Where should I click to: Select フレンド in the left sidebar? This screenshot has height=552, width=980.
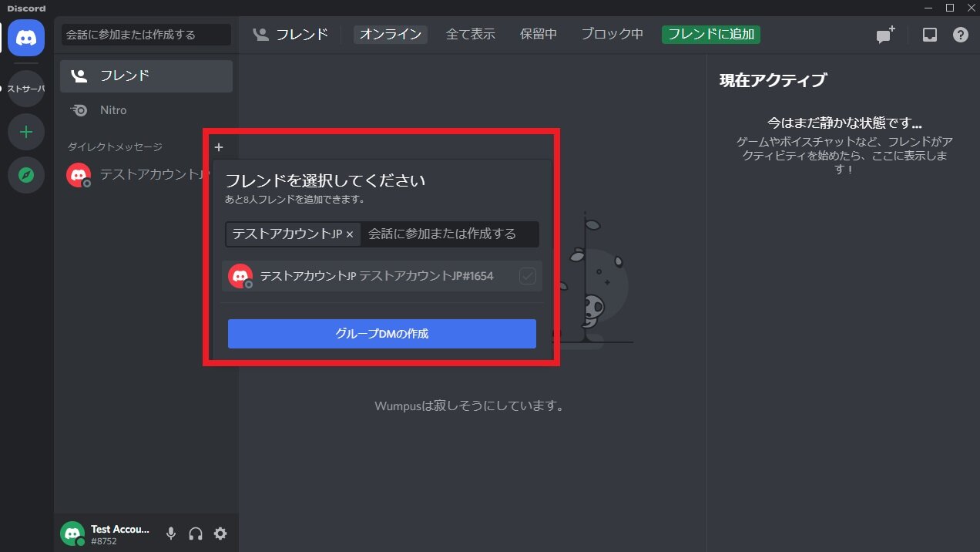click(x=146, y=76)
